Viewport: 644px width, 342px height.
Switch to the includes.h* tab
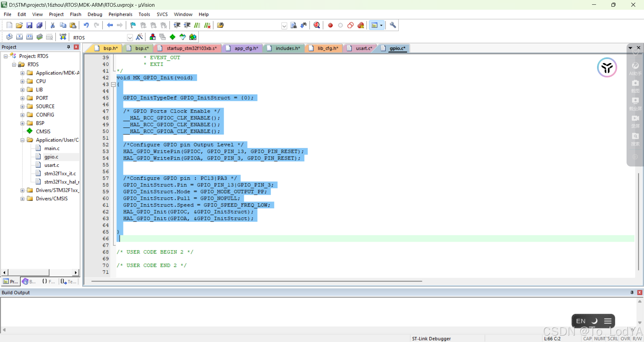coord(284,48)
